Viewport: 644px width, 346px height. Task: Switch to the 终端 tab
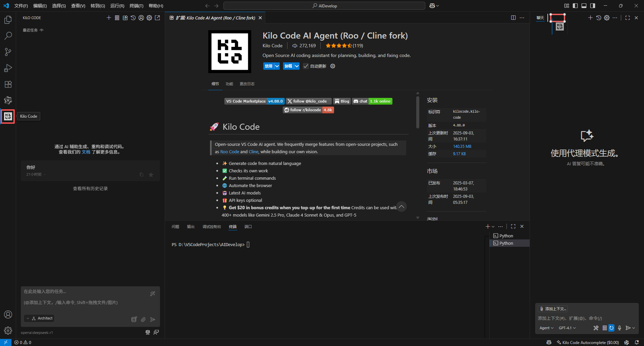pos(233,227)
